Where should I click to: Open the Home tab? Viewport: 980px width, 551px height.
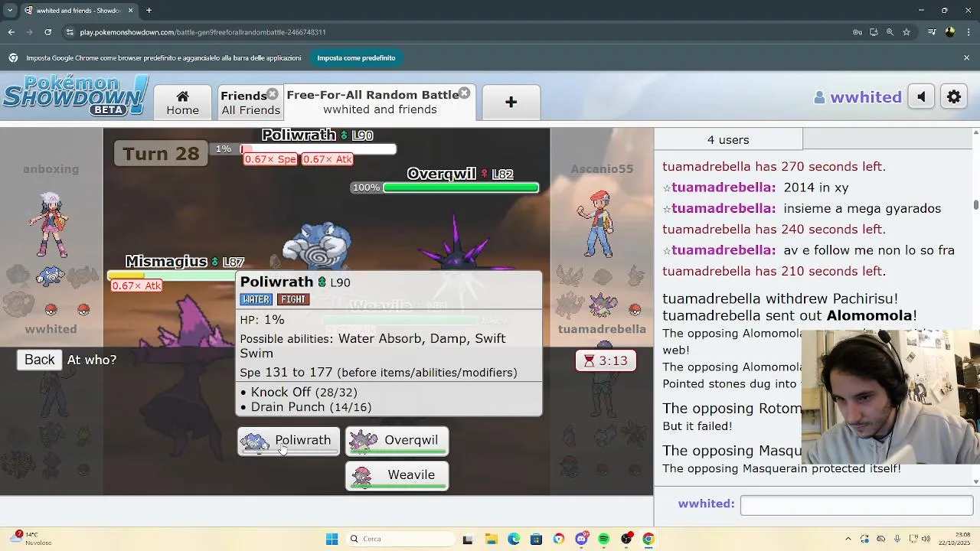pyautogui.click(x=182, y=103)
